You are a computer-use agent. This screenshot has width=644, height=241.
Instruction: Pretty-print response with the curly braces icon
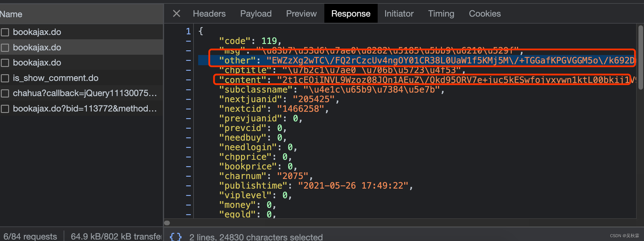coord(175,237)
